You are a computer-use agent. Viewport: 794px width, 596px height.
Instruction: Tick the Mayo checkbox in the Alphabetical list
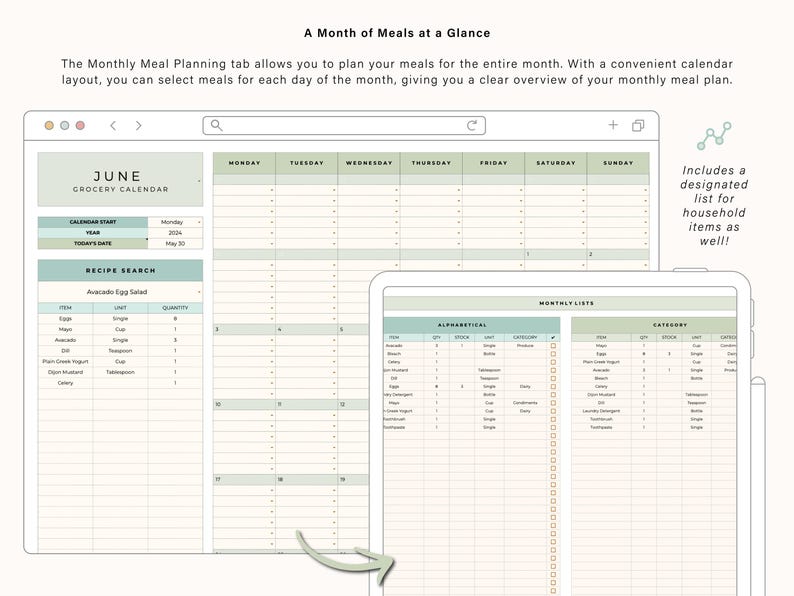pyautogui.click(x=553, y=403)
